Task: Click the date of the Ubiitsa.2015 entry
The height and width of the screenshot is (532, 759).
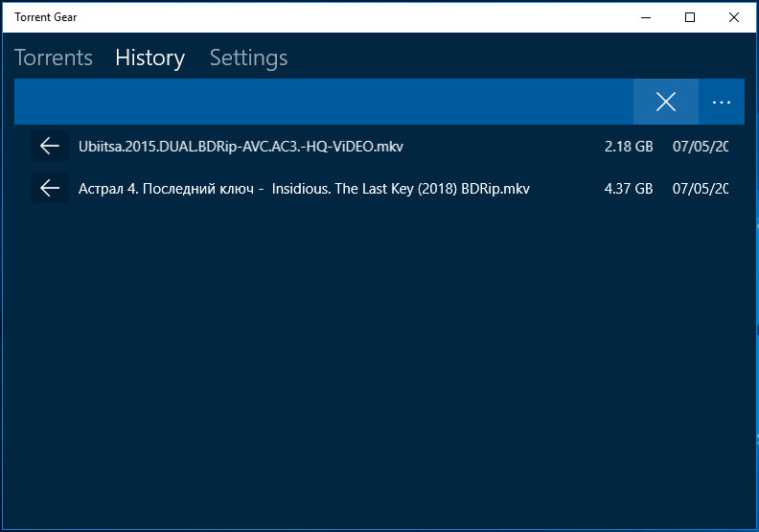Action: [x=701, y=147]
